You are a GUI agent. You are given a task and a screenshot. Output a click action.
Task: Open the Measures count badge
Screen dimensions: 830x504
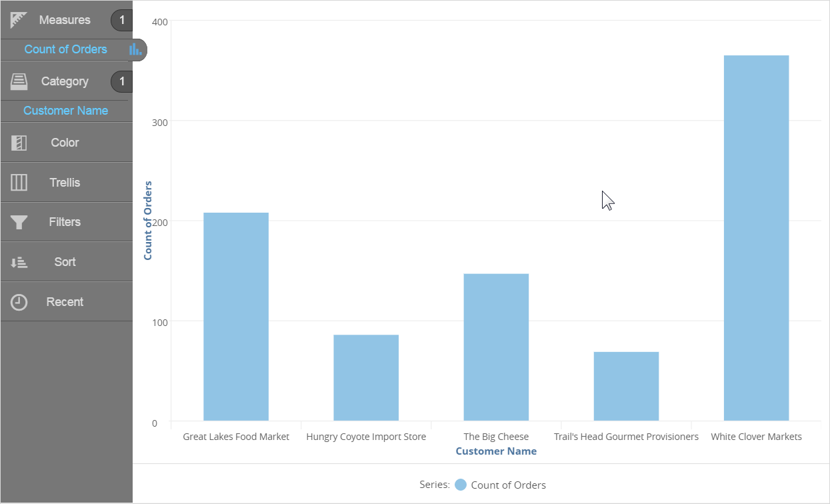pos(122,21)
